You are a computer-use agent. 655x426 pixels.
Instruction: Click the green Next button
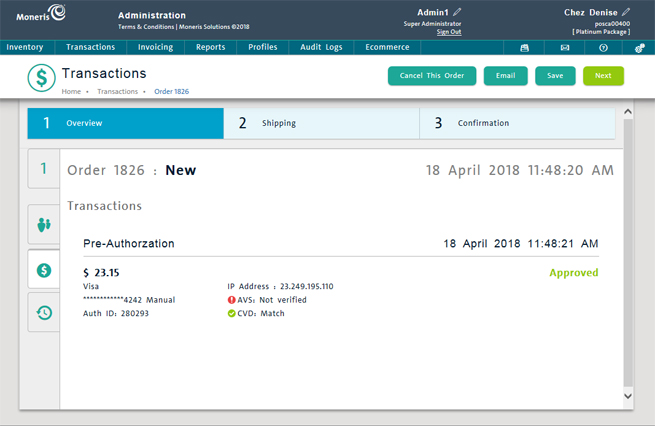click(x=603, y=76)
